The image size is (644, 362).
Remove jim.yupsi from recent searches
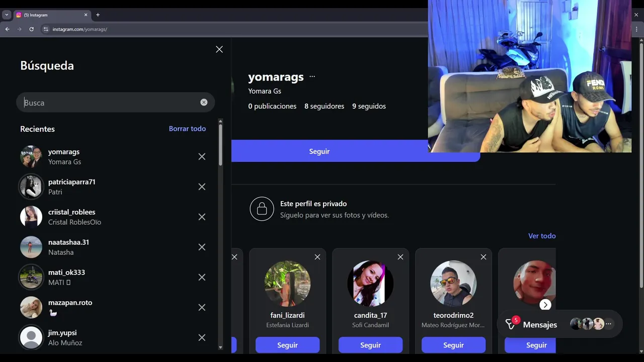click(202, 337)
